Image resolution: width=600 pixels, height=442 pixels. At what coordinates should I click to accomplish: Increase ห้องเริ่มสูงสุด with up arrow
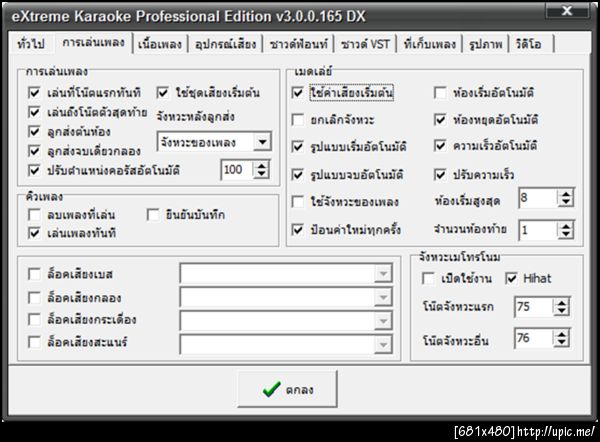tap(566, 194)
